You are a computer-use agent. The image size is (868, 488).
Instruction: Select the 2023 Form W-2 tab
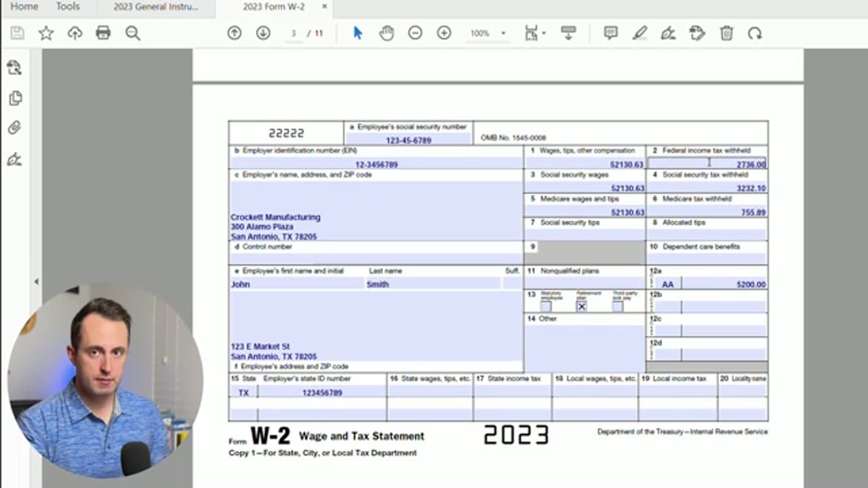point(274,7)
